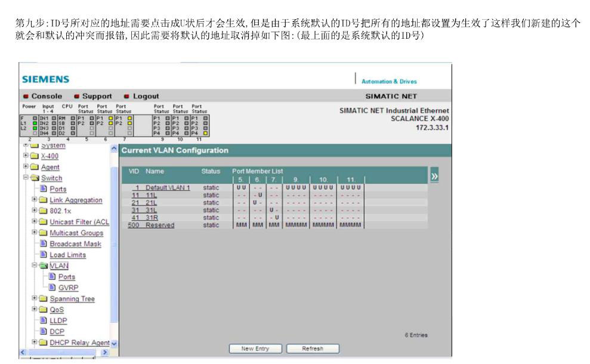
Task: Click the tree panel scroll-down arrow
Action: [x=114, y=344]
